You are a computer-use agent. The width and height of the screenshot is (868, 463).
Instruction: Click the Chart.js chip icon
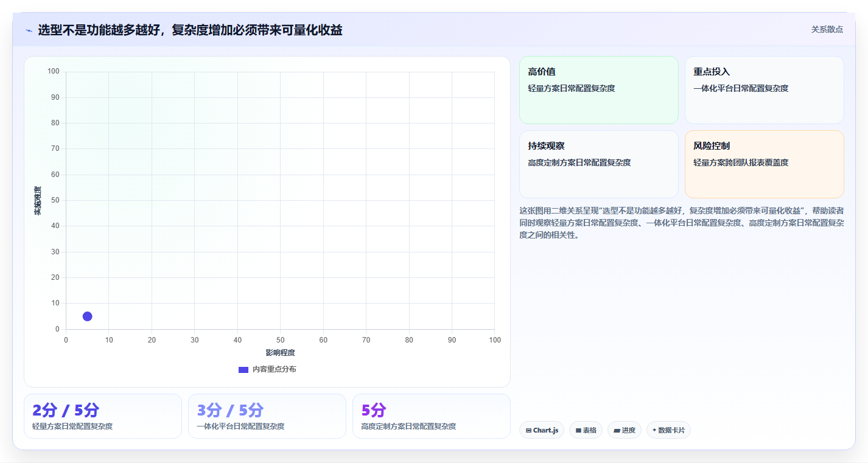click(528, 430)
